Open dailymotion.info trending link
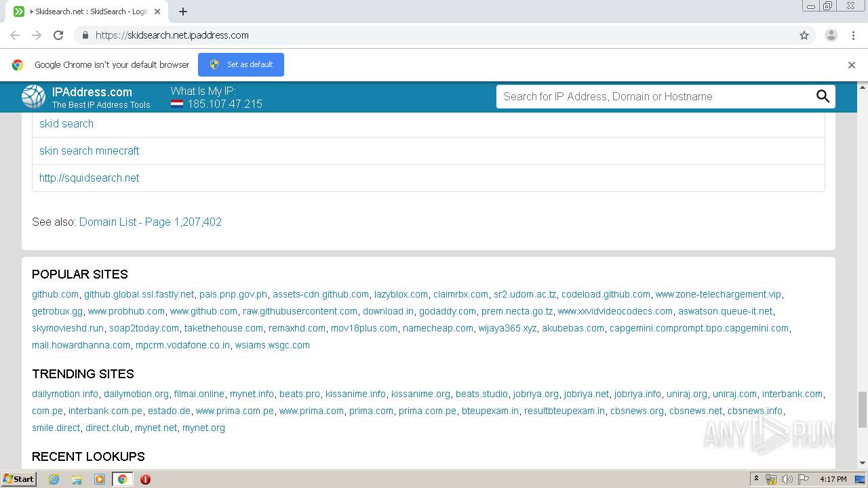The height and width of the screenshot is (488, 868). pyautogui.click(x=65, y=394)
